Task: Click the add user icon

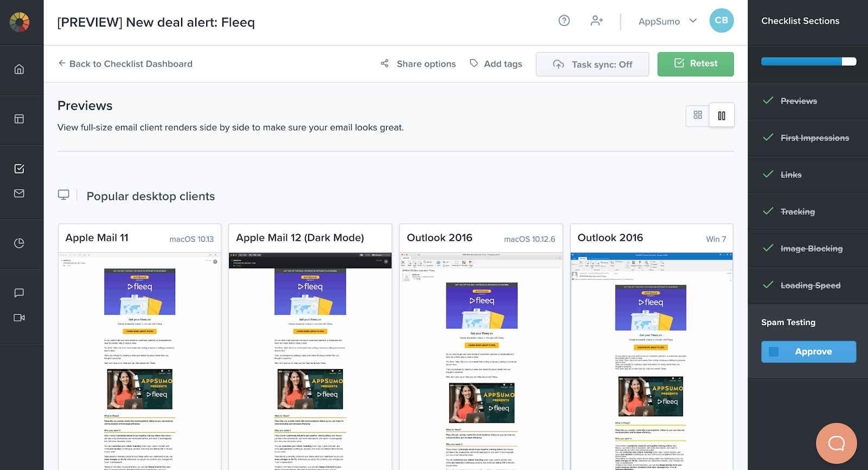Action: click(x=597, y=21)
